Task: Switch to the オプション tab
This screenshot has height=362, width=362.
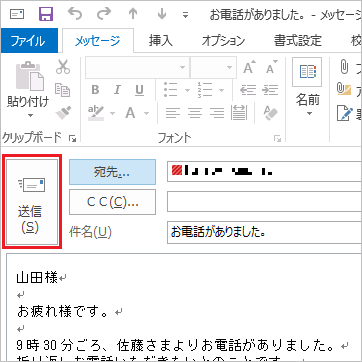Action: pos(223,41)
